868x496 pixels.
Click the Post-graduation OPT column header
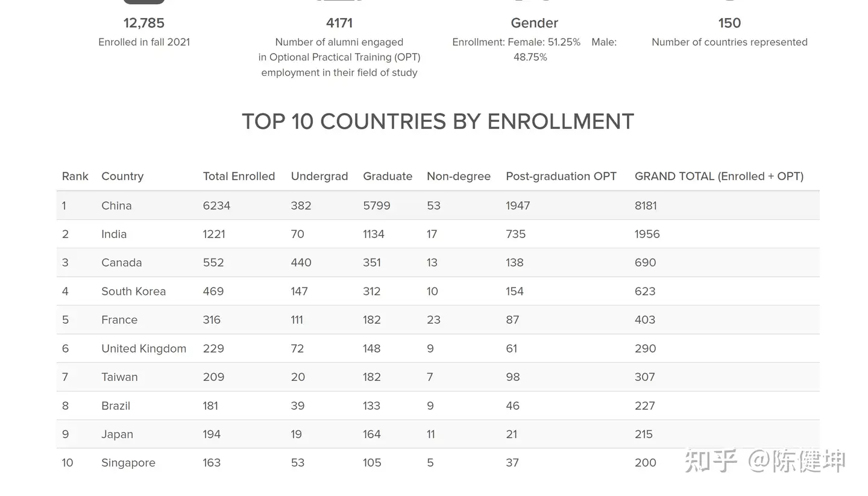pos(561,177)
